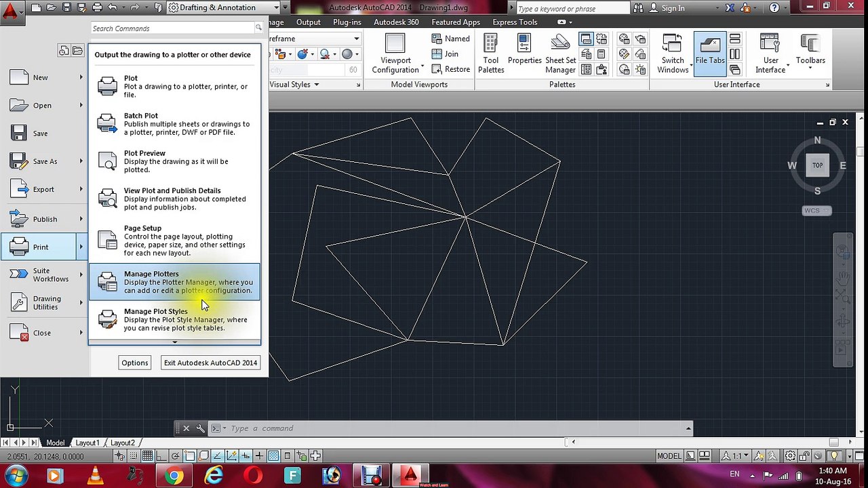Click Exit Autodesk AutoCAD 2014 button

pos(210,363)
